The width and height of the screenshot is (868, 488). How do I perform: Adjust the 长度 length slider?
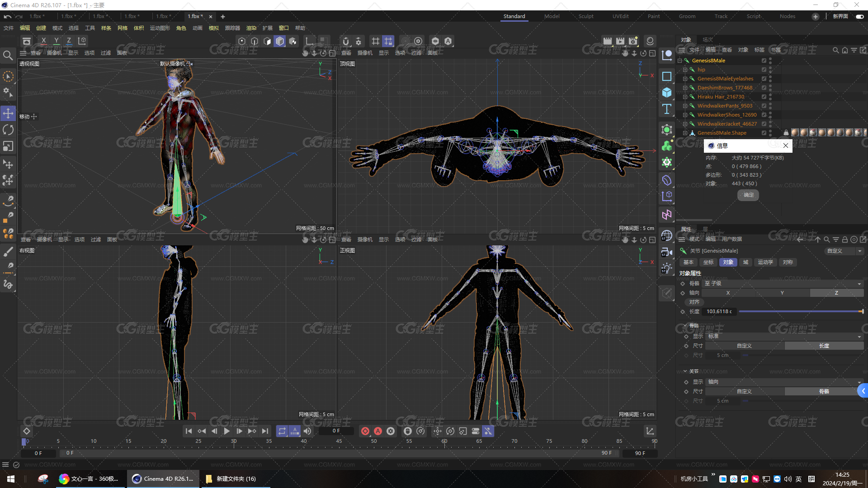801,311
